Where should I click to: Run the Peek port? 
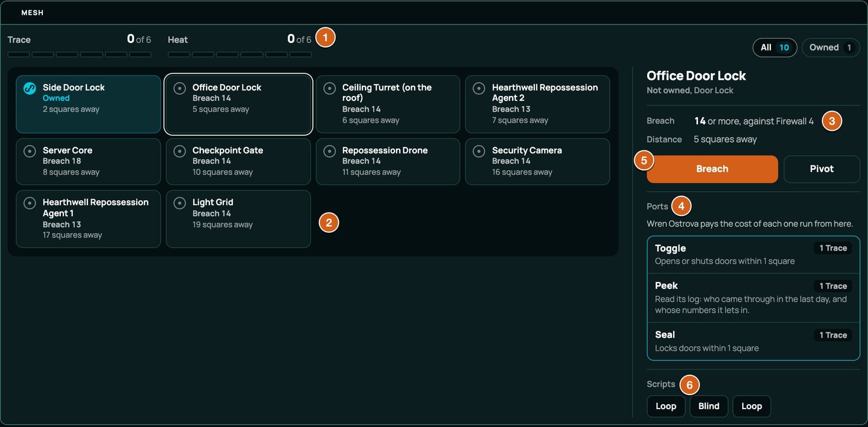753,298
